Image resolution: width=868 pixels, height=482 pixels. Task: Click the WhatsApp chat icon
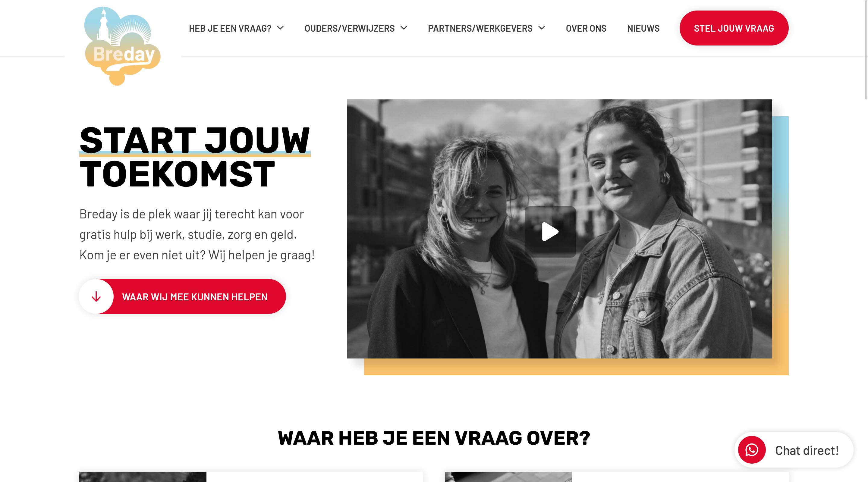[752, 450]
